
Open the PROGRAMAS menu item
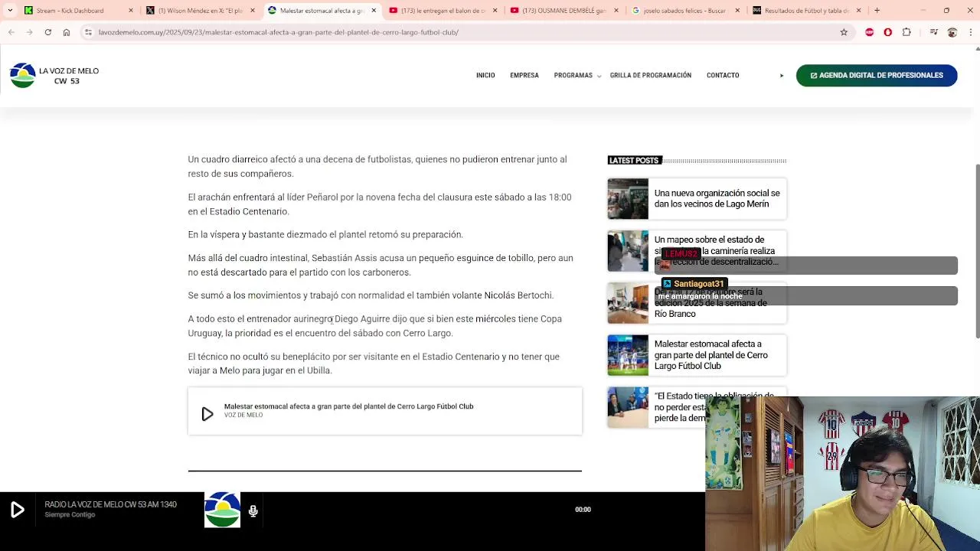point(573,76)
